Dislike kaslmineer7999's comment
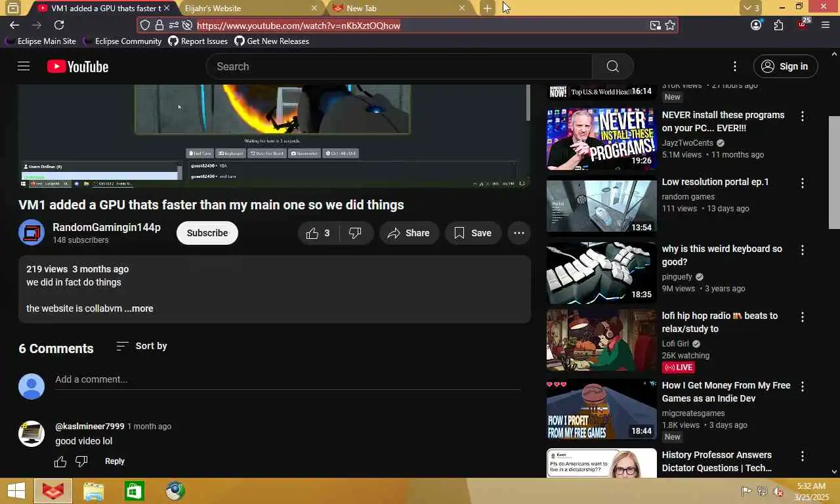The image size is (840, 504). point(81,461)
